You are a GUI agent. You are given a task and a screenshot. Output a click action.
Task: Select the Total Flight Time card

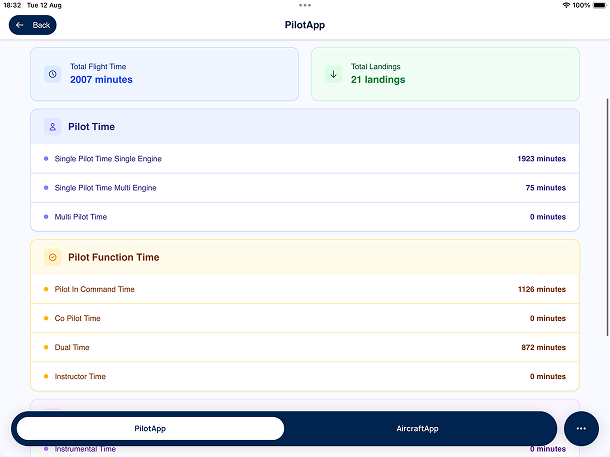click(165, 74)
